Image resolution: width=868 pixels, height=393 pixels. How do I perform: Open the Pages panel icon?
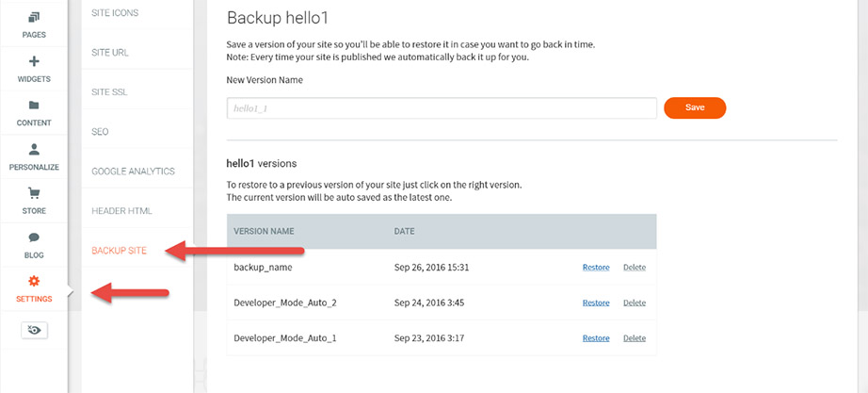[34, 18]
